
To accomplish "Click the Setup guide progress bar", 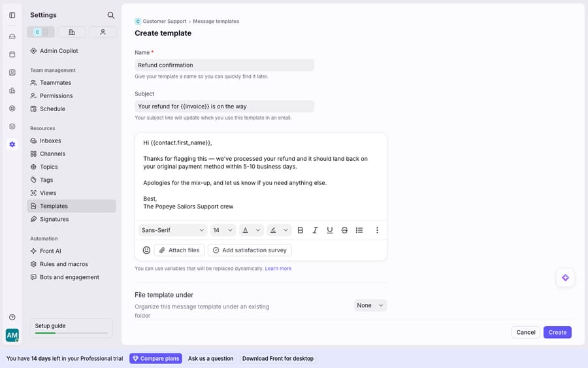I will [71, 333].
